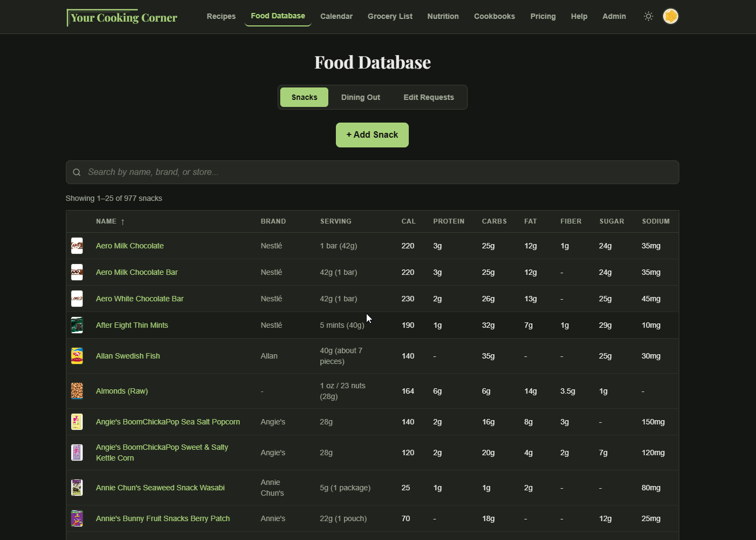Go to Cookbooks
This screenshot has height=540, width=756.
495,16
